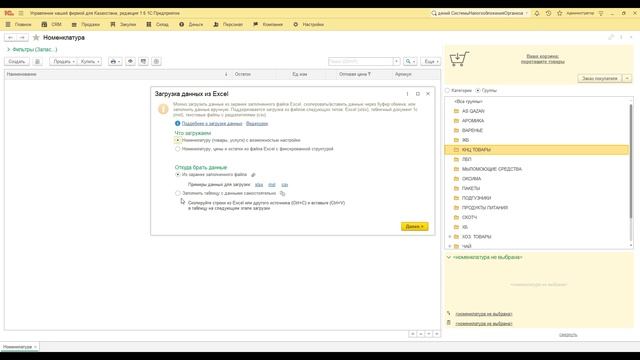Open the Еще menu of the list
This screenshot has height=360, width=640.
click(431, 62)
